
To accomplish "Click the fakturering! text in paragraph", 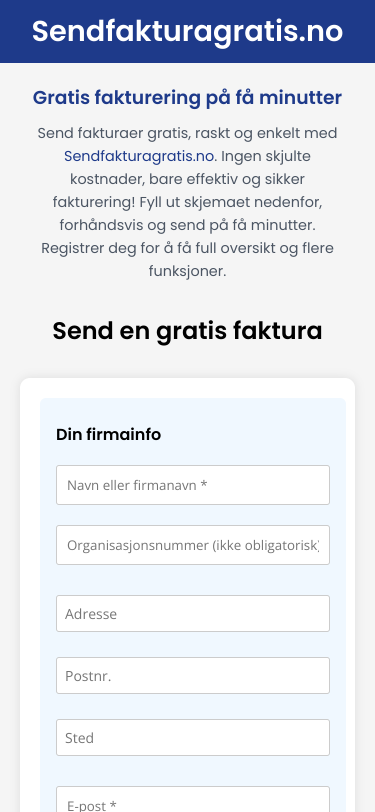I will point(94,202).
